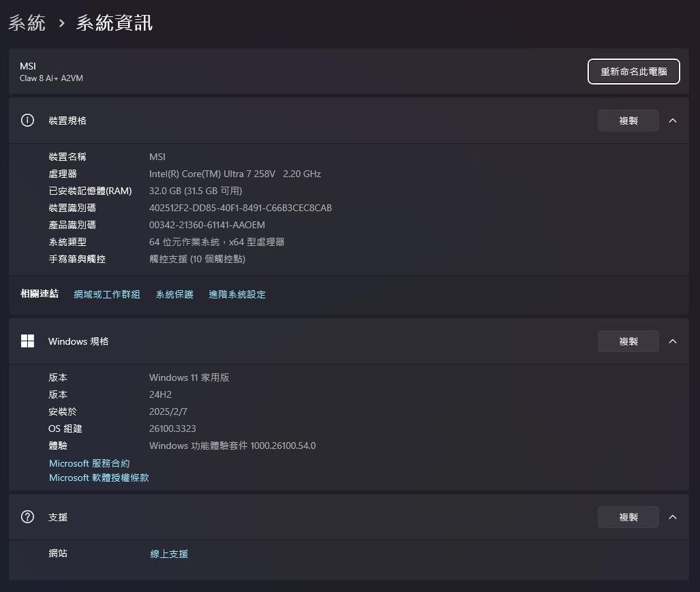
Task: Copy device specs with 複製 in 裝置規格
Action: tap(628, 121)
